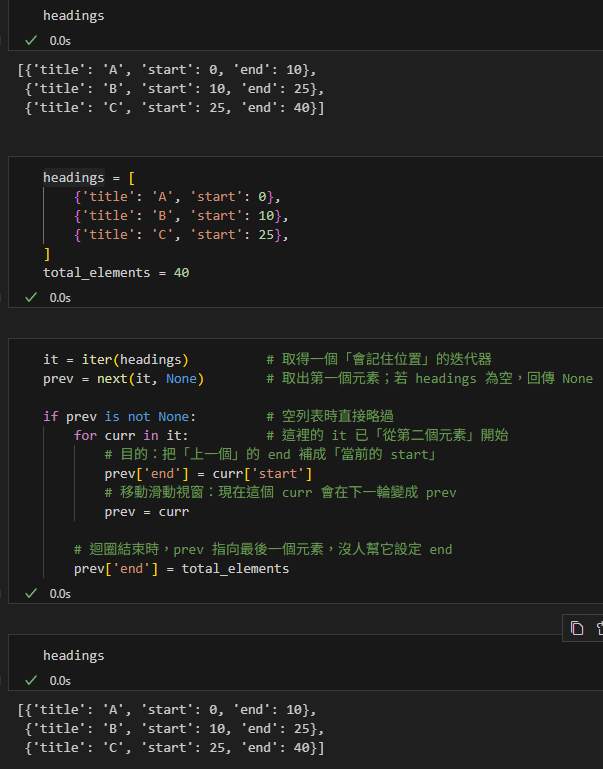Viewport: 603px width, 769px height.
Task: Click the icon right of the copy output button
Action: coord(599,628)
